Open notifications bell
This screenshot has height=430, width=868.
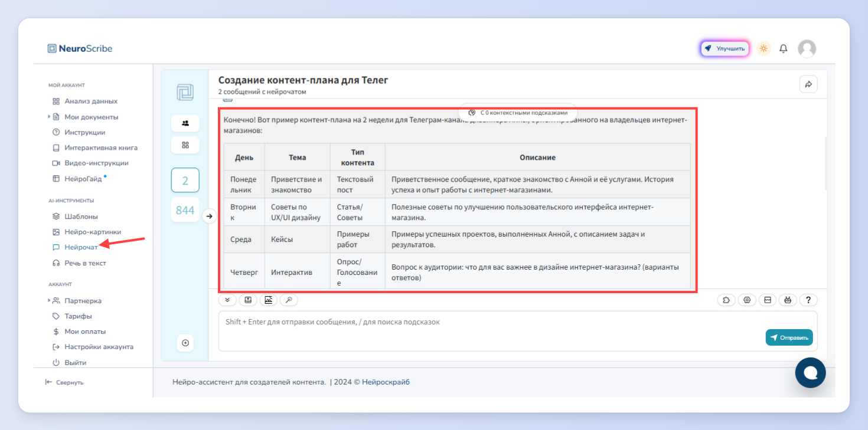coord(784,48)
